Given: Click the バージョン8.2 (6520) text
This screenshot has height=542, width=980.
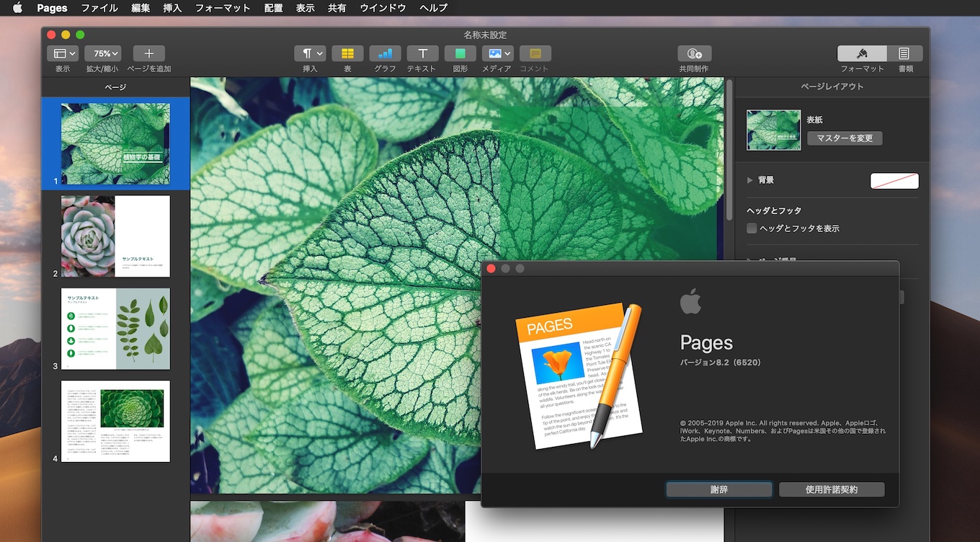Looking at the screenshot, I should coord(721,363).
